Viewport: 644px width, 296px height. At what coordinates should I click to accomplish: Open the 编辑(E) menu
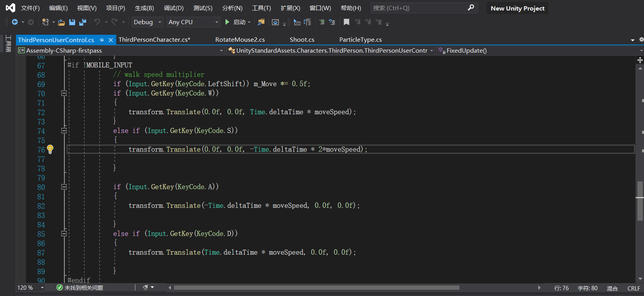coord(59,8)
